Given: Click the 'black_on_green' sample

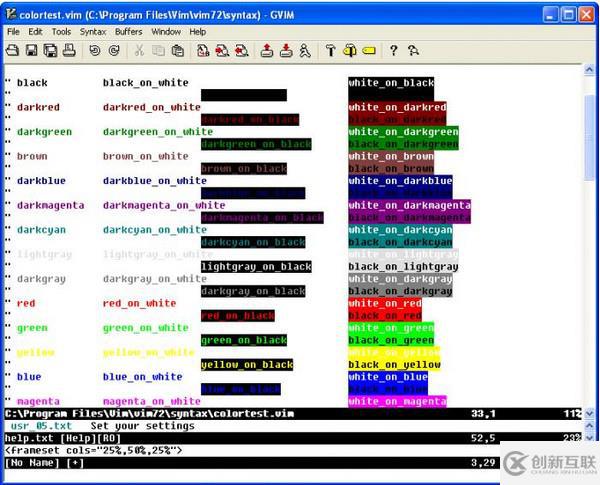Looking at the screenshot, I should pos(391,340).
